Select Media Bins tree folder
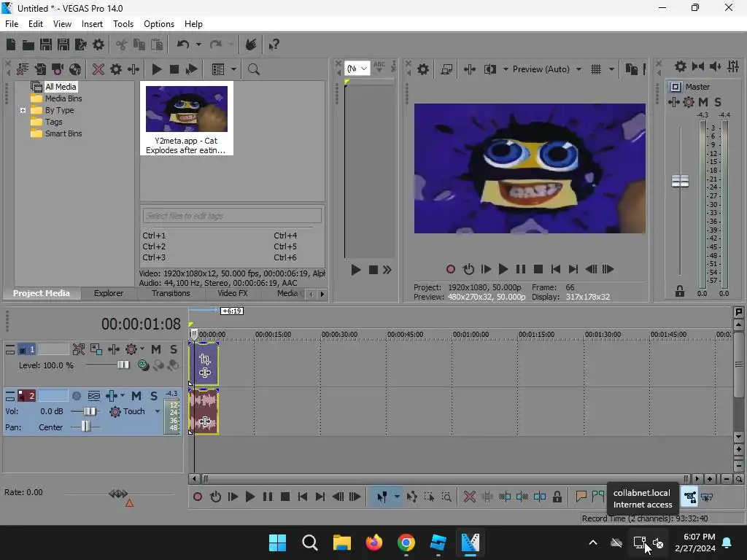This screenshot has width=747, height=560. pos(63,98)
